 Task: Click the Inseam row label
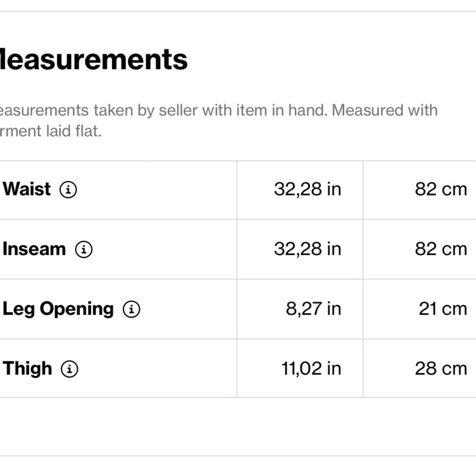pos(34,249)
